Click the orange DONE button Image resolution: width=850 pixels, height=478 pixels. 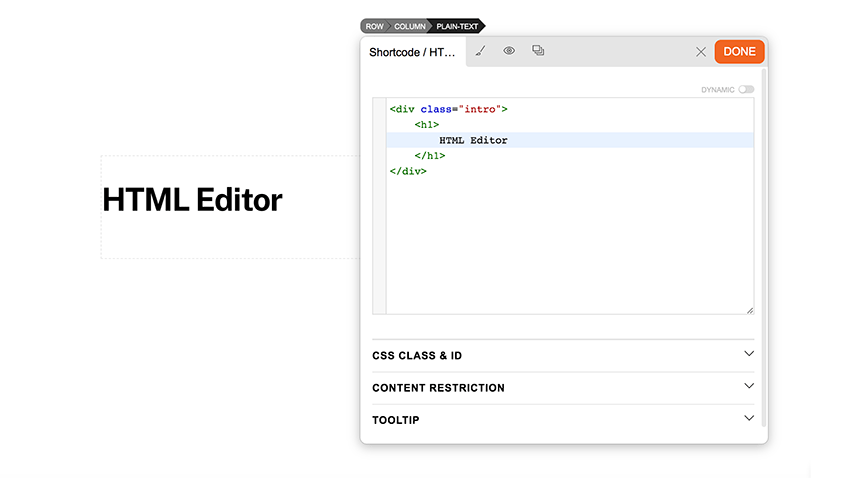click(x=739, y=51)
